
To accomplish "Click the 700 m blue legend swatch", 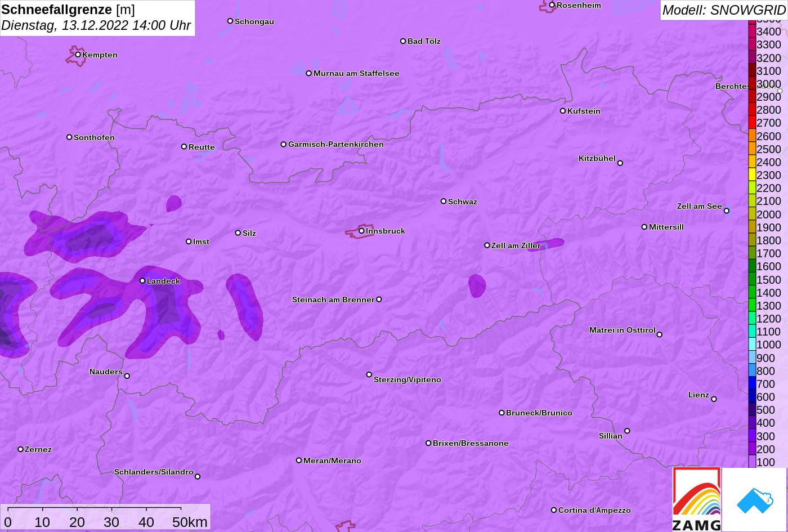I will click(752, 384).
